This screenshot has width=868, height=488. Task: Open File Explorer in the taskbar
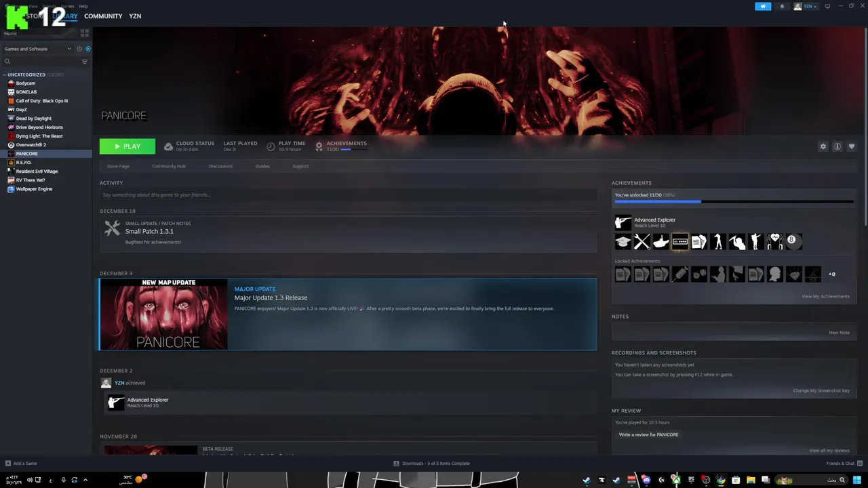[751, 480]
